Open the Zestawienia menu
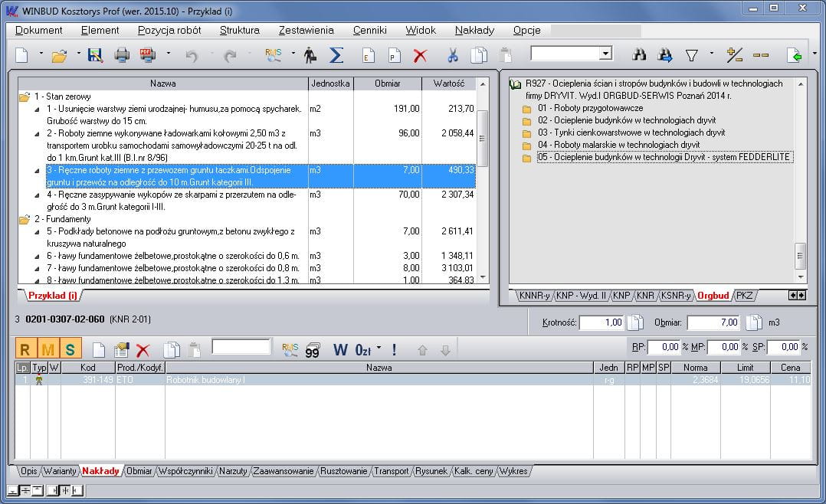The width and height of the screenshot is (826, 504). pyautogui.click(x=306, y=30)
